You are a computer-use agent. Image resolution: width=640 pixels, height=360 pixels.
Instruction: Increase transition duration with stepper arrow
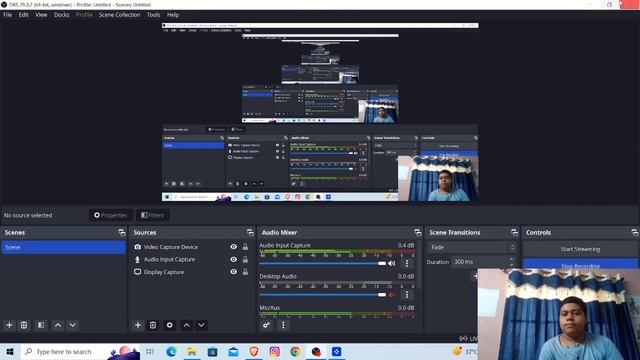point(512,259)
